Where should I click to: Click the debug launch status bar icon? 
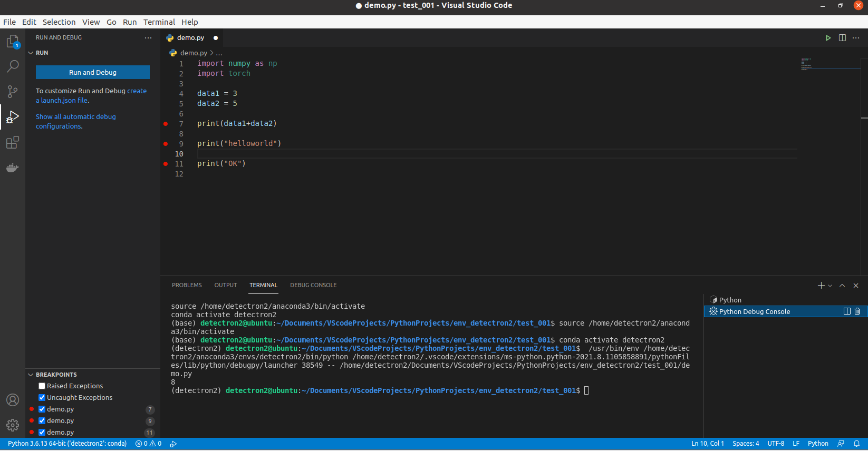click(173, 444)
